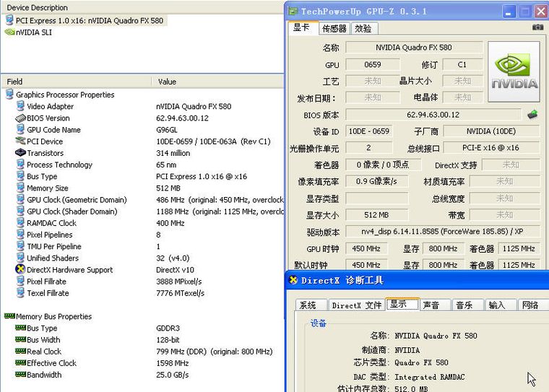Click the DirectX title bar icon
The width and height of the screenshot is (549, 392).
click(x=293, y=280)
